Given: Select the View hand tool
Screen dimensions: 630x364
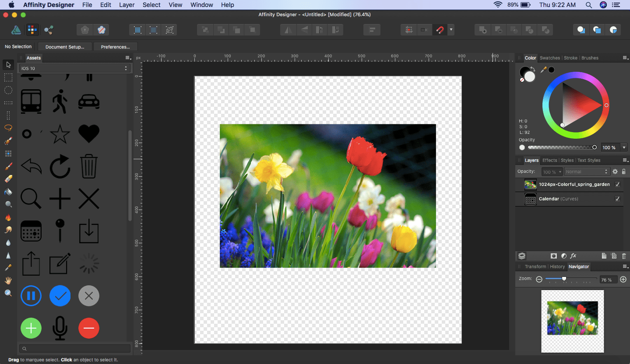Looking at the screenshot, I should click(x=8, y=280).
